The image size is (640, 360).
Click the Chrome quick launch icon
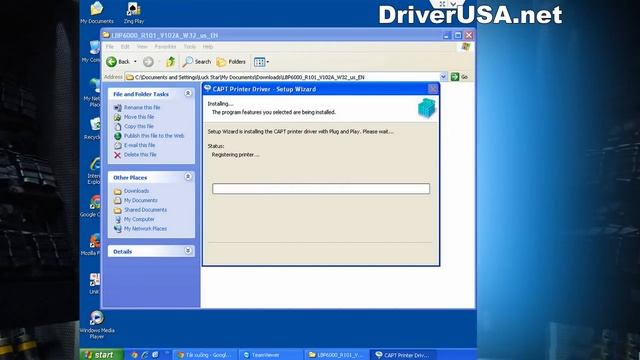click(x=134, y=355)
